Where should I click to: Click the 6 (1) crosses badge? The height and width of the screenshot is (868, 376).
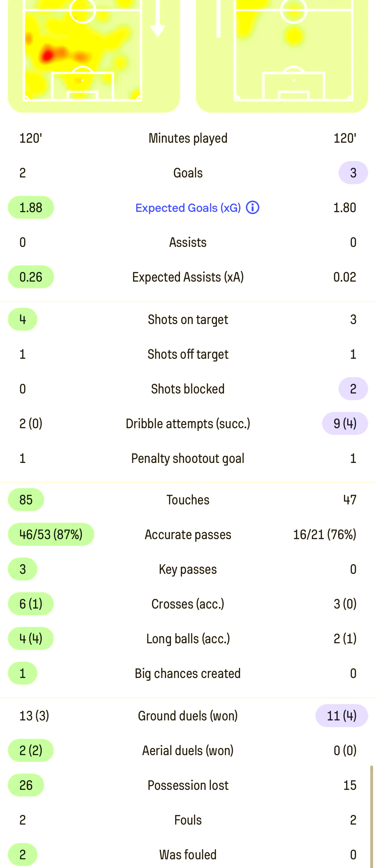[x=31, y=604]
